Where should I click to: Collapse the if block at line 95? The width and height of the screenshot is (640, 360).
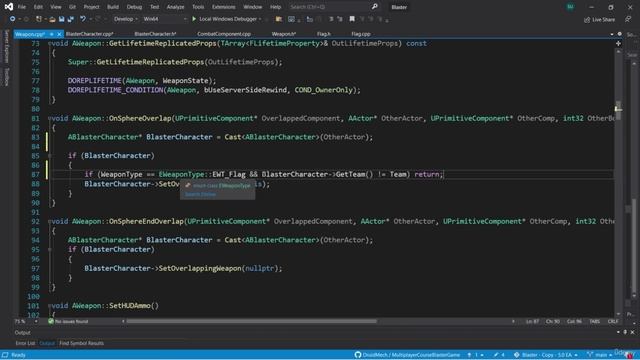pyautogui.click(x=50, y=249)
